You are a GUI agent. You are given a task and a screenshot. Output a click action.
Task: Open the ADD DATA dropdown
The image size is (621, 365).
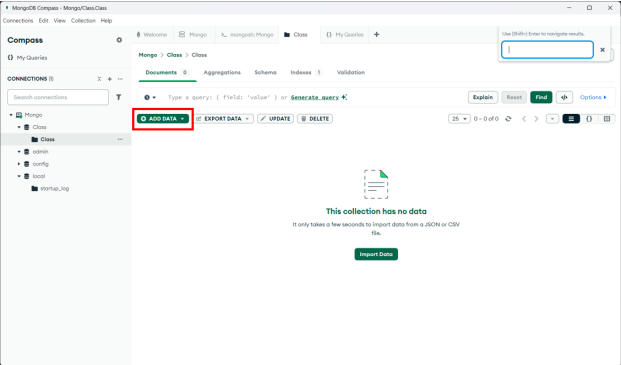pyautogui.click(x=163, y=119)
